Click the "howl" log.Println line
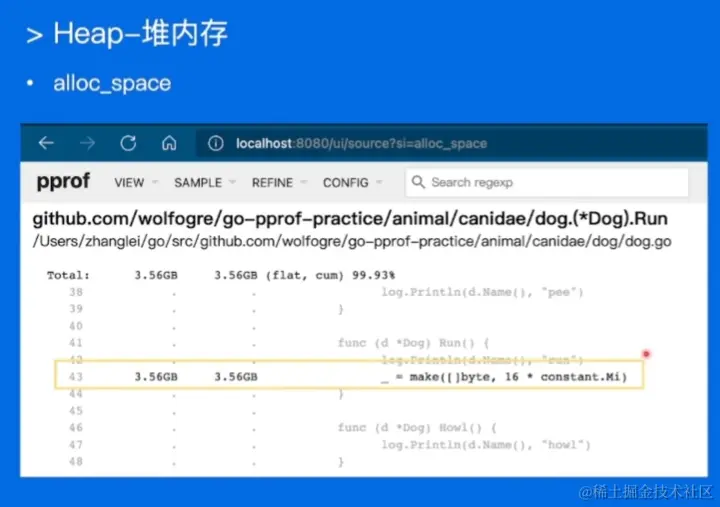720x507 pixels. (x=486, y=445)
